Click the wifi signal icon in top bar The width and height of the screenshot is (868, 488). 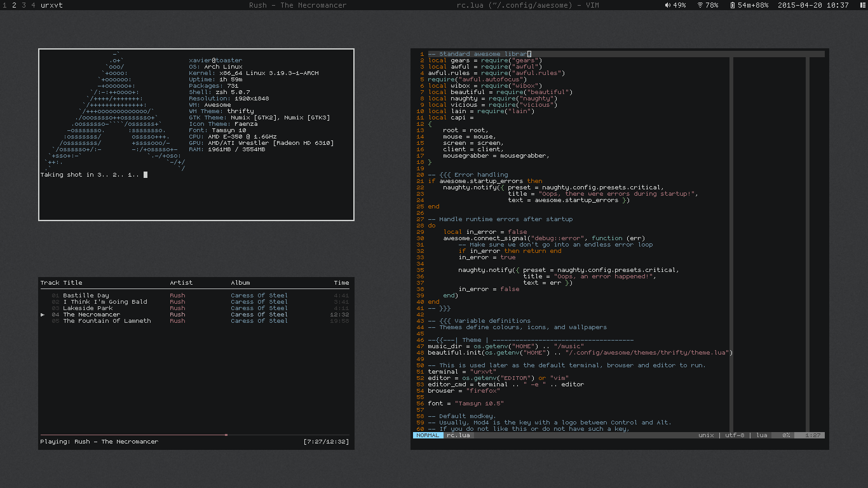(700, 5)
